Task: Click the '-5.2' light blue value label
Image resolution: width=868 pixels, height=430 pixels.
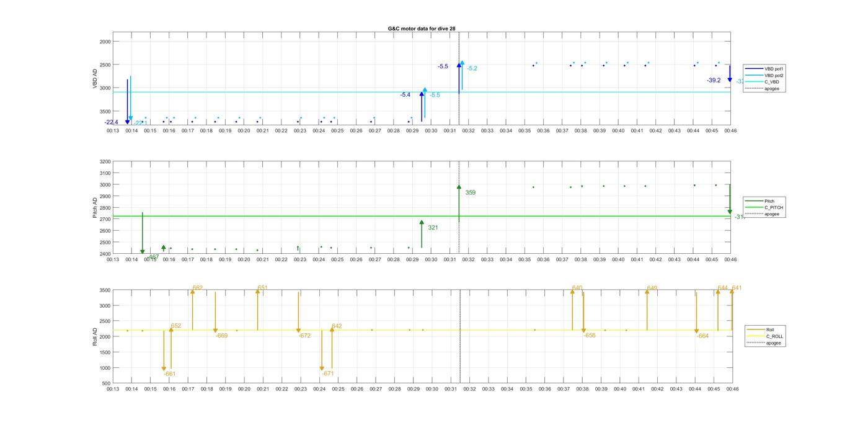Action: [x=472, y=69]
